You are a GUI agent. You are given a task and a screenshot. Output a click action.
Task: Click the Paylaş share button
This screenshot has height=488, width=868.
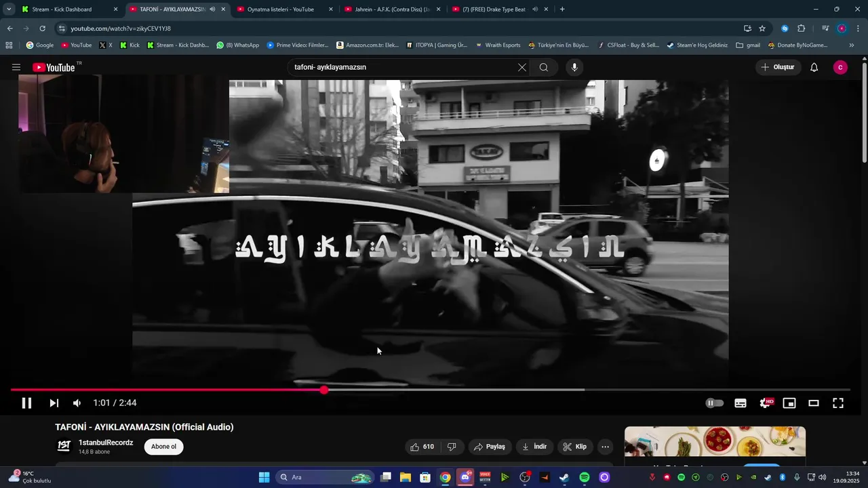click(490, 447)
